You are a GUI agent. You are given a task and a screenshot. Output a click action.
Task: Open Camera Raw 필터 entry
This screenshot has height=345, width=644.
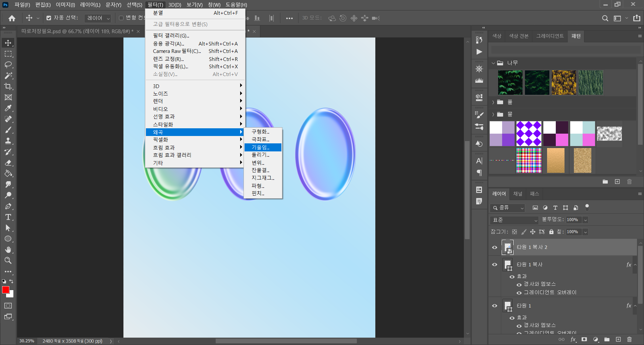195,51
